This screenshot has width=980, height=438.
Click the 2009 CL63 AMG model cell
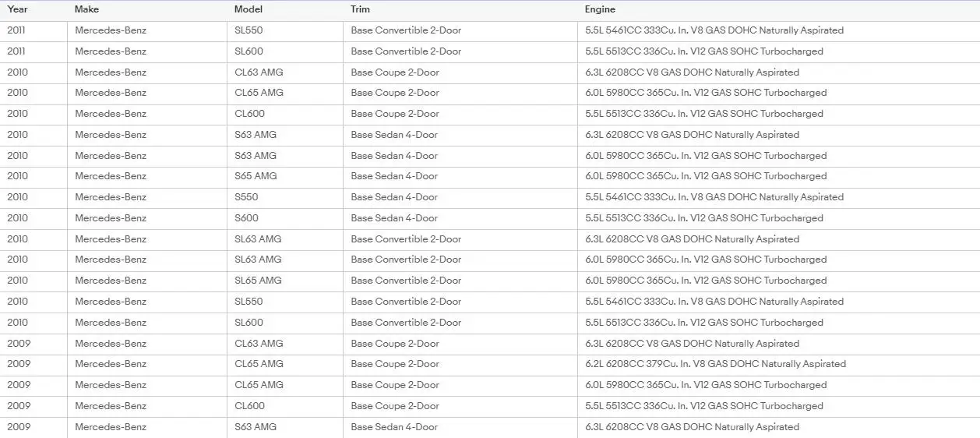pos(285,344)
